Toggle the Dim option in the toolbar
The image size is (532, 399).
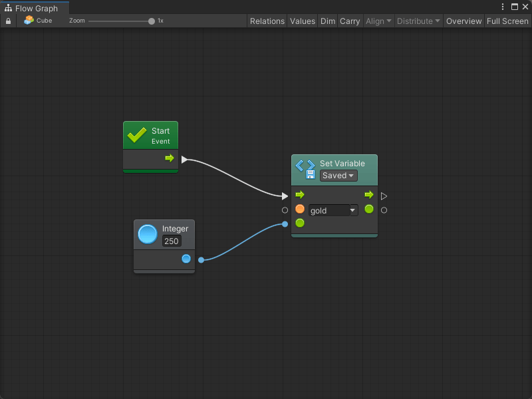[328, 21]
